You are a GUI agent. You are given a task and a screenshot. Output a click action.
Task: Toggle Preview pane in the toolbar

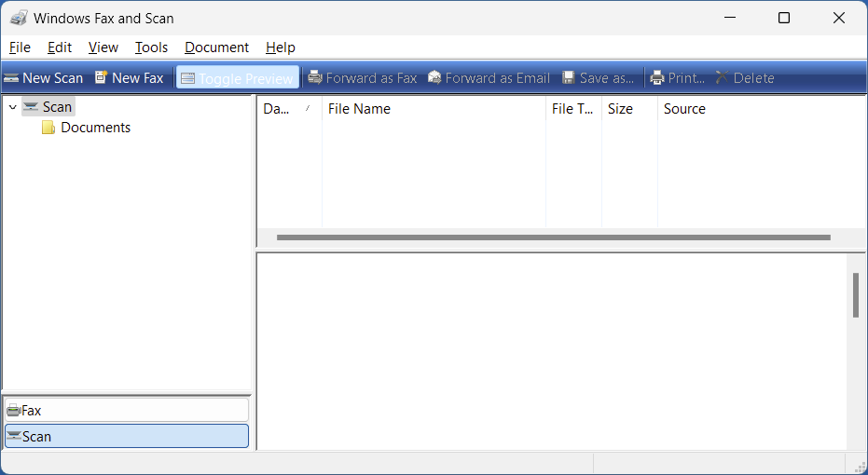click(238, 78)
